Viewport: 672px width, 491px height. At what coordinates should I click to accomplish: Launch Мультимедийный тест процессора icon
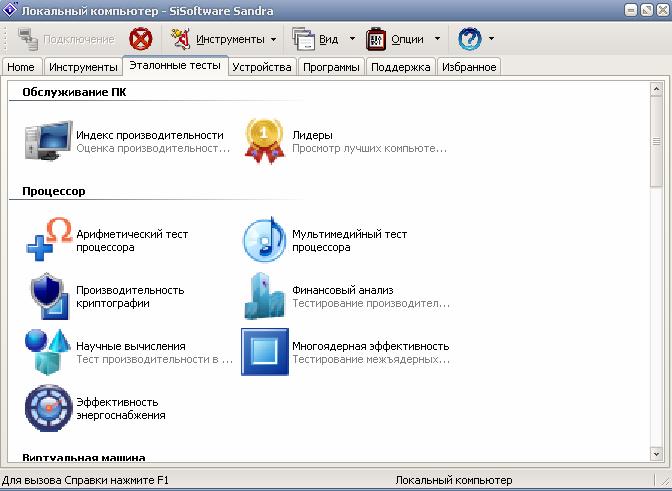click(x=264, y=240)
